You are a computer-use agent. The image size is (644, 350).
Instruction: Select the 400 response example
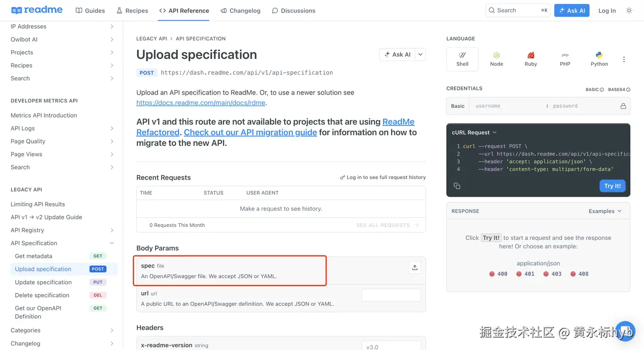point(498,274)
